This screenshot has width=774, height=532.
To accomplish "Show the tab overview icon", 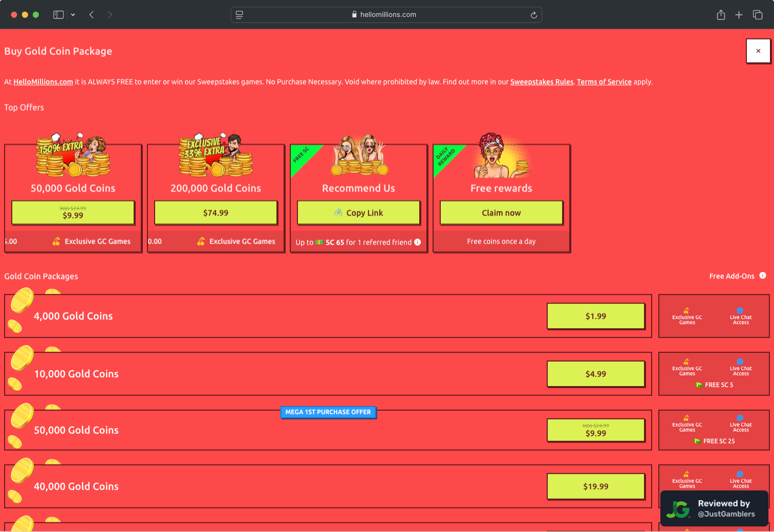I will click(758, 15).
